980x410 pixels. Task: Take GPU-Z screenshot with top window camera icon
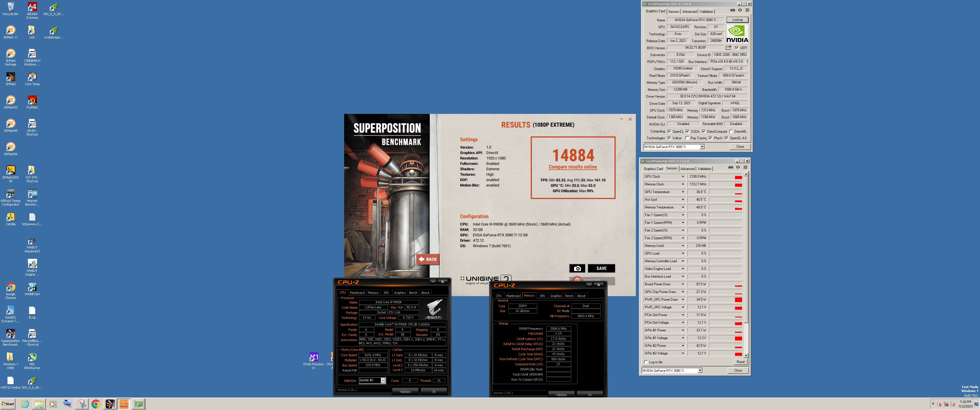click(x=733, y=10)
